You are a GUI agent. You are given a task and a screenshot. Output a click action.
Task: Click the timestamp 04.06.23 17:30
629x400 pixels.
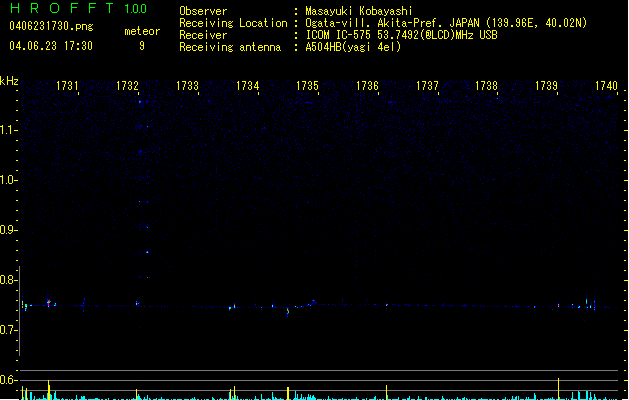pyautogui.click(x=51, y=46)
